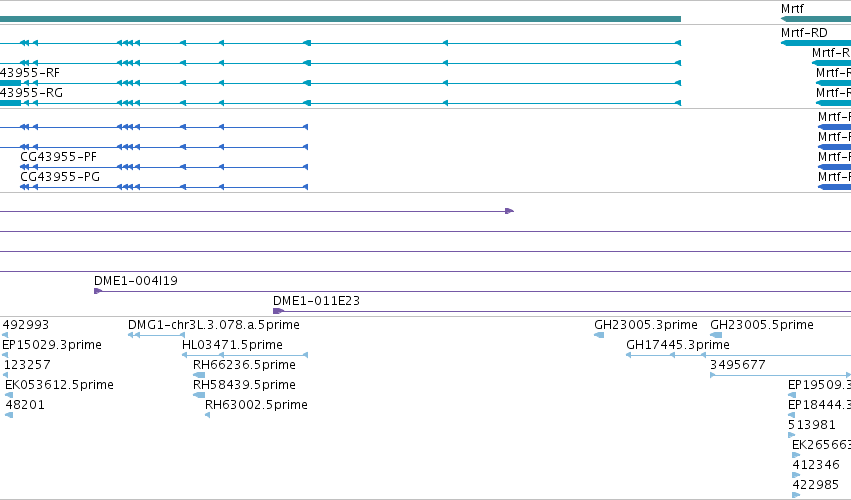The height and width of the screenshot is (500, 851).
Task: Open the HL03471.5prime EST feature
Action: 232,345
